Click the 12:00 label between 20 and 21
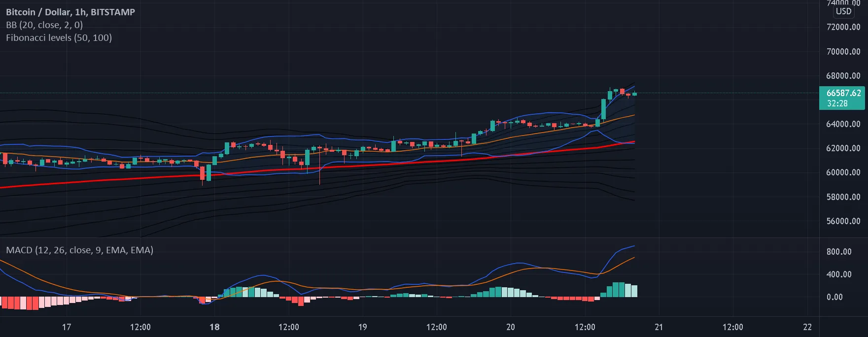The width and height of the screenshot is (868, 337). pos(585,327)
